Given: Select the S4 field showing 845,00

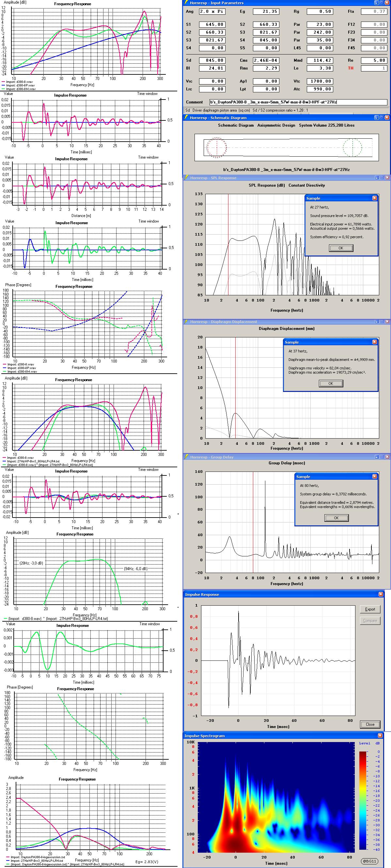Looking at the screenshot, I should coord(266,40).
